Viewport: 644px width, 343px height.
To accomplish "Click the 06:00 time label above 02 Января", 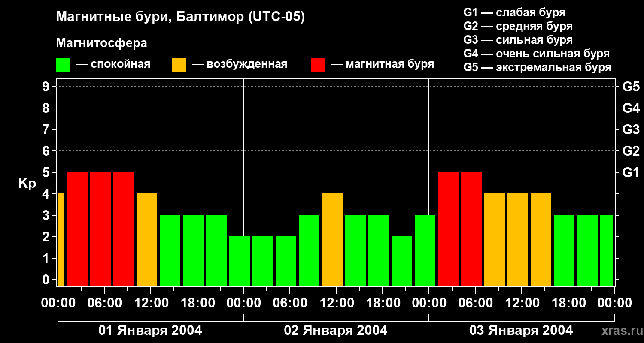I will click(289, 303).
